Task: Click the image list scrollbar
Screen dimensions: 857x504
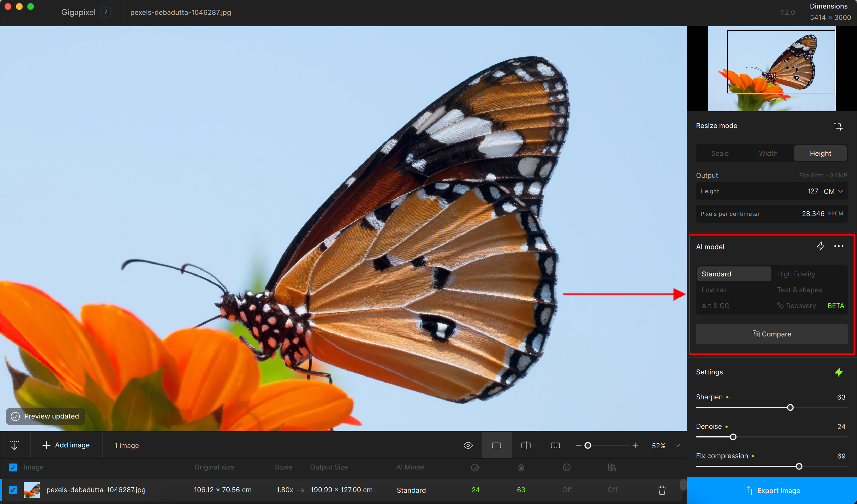Action: 683,485
